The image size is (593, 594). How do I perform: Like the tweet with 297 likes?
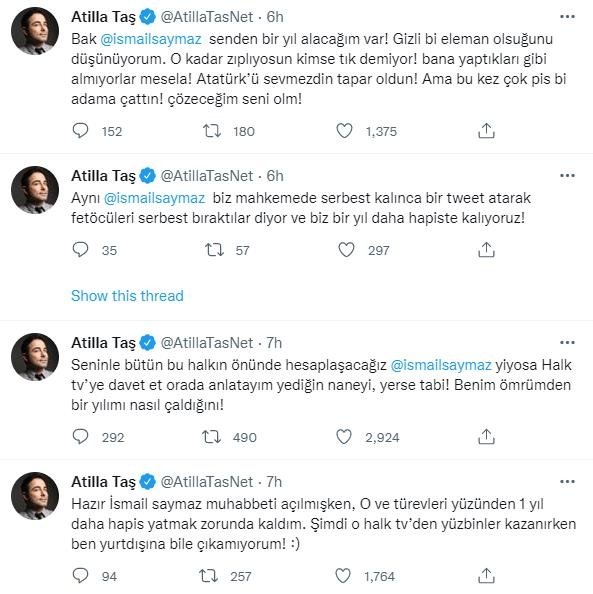point(346,250)
